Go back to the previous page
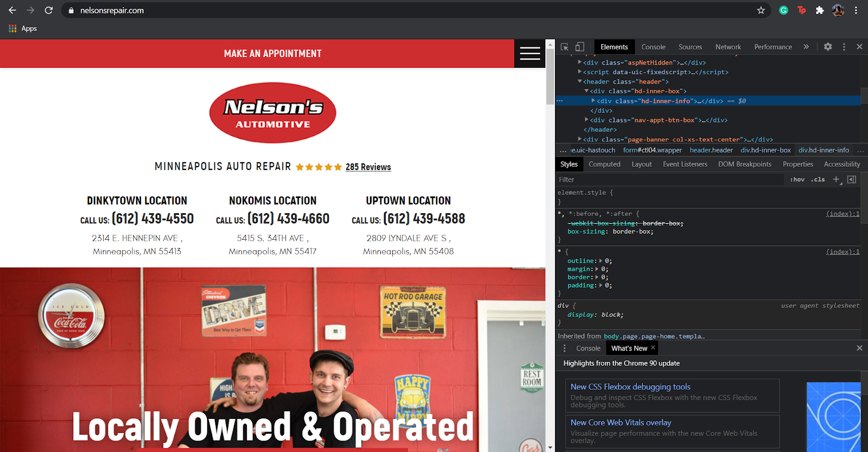Viewport: 868px width, 452px height. 12,10
